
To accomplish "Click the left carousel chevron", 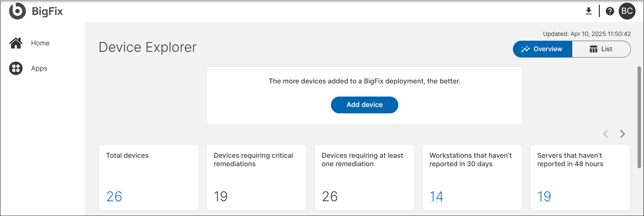I will pos(606,134).
